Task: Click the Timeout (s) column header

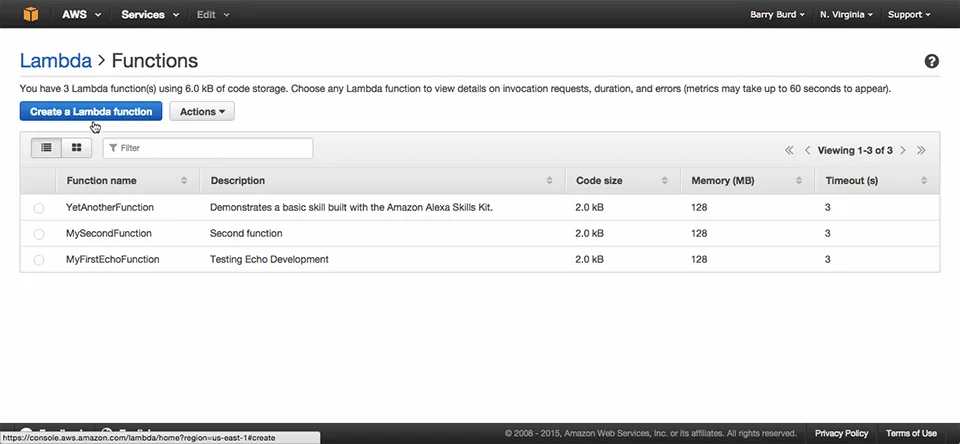Action: point(877,181)
